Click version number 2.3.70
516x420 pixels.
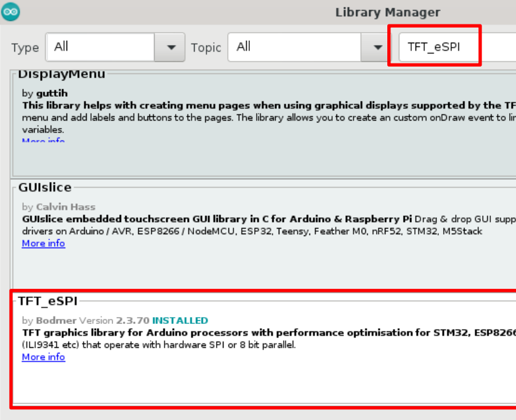(132, 320)
